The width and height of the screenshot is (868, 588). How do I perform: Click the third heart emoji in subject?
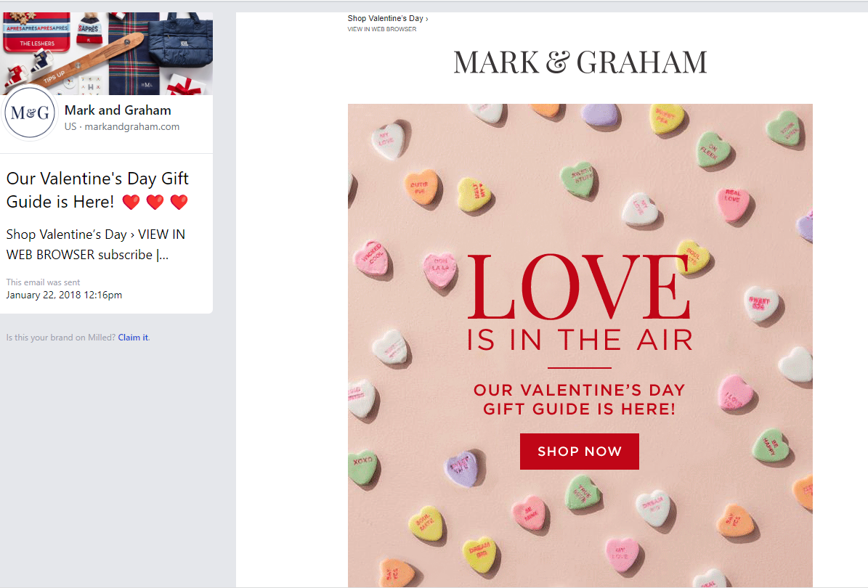179,202
